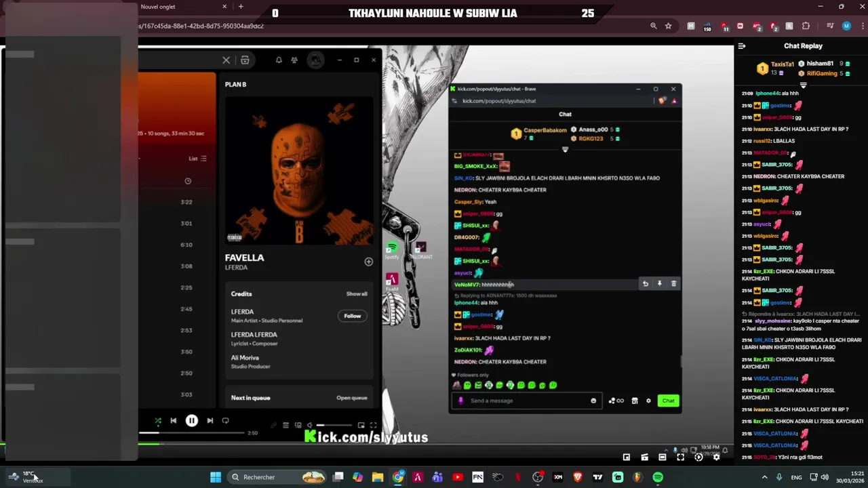
Task: Clear the Spotify search field
Action: click(226, 60)
